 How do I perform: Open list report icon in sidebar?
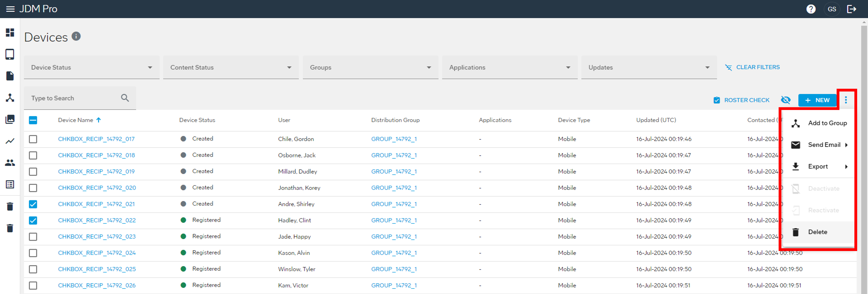click(10, 184)
